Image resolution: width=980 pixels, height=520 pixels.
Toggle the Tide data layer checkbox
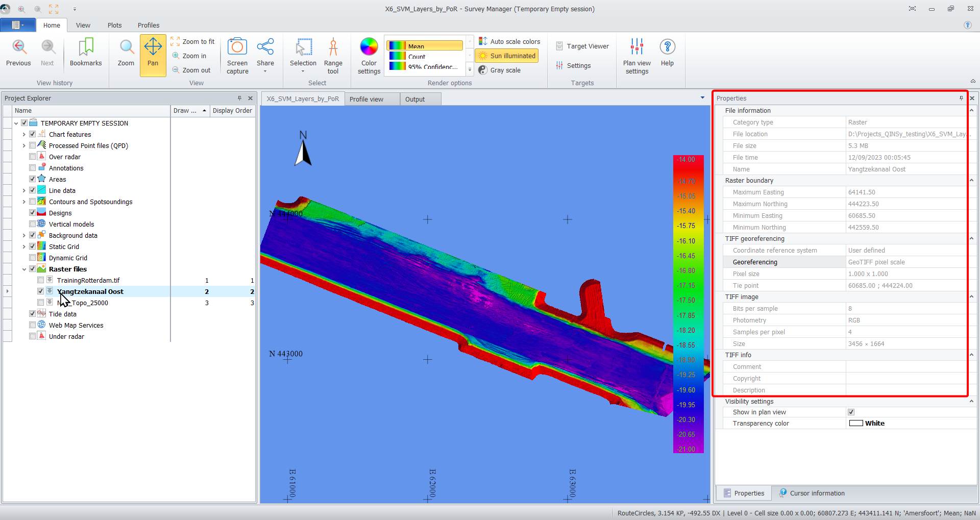click(33, 314)
